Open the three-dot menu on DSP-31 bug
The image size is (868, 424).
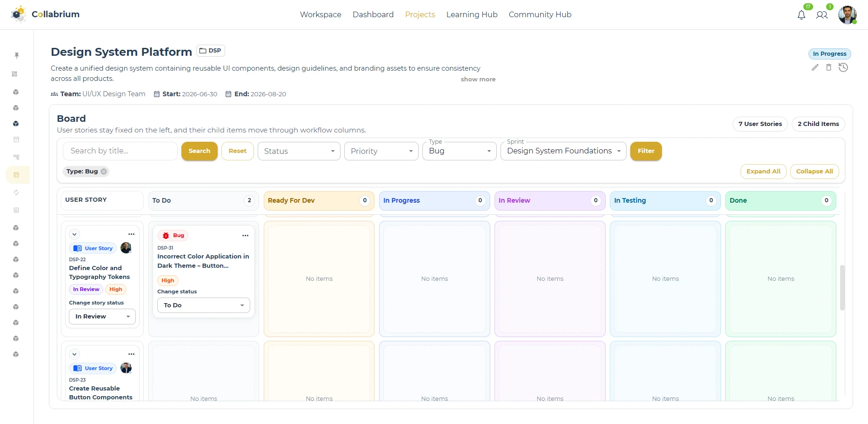pos(245,236)
